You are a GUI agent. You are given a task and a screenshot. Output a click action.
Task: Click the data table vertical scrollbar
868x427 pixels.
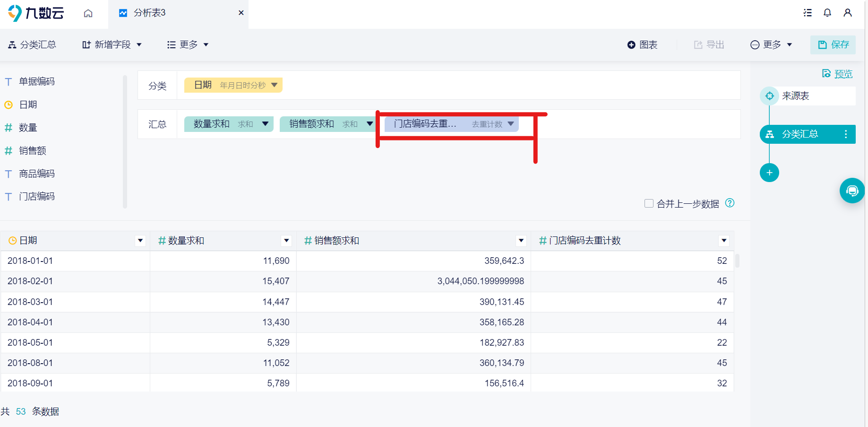pyautogui.click(x=737, y=261)
